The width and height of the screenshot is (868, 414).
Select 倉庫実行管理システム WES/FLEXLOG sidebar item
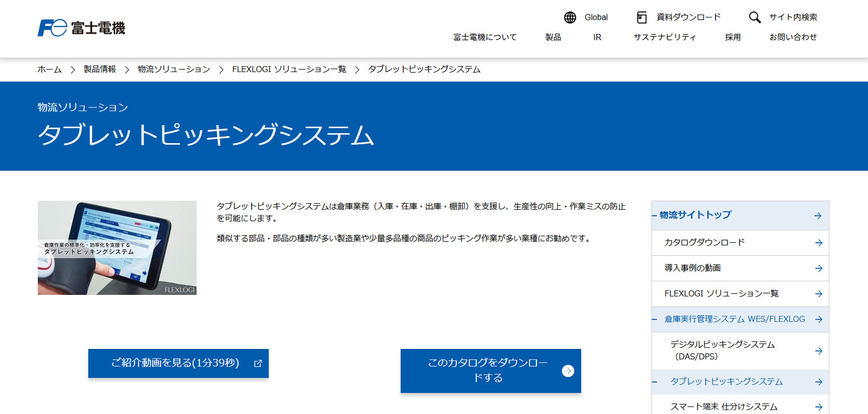click(x=740, y=319)
